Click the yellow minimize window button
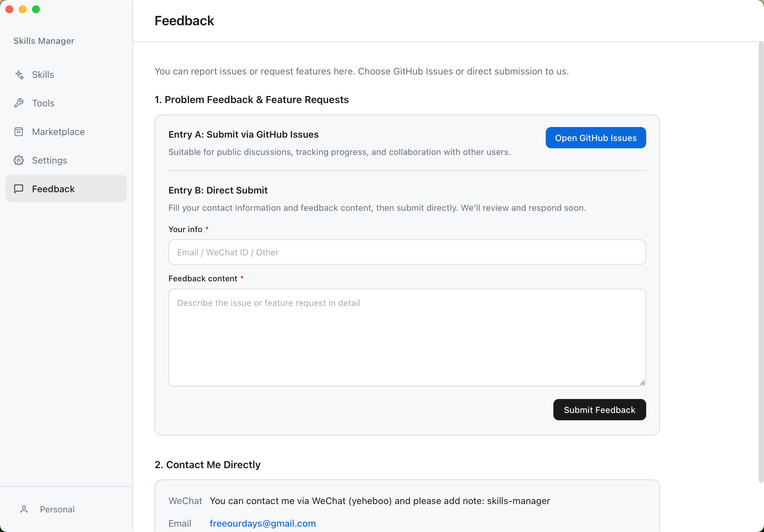The width and height of the screenshot is (764, 532). (23, 9)
